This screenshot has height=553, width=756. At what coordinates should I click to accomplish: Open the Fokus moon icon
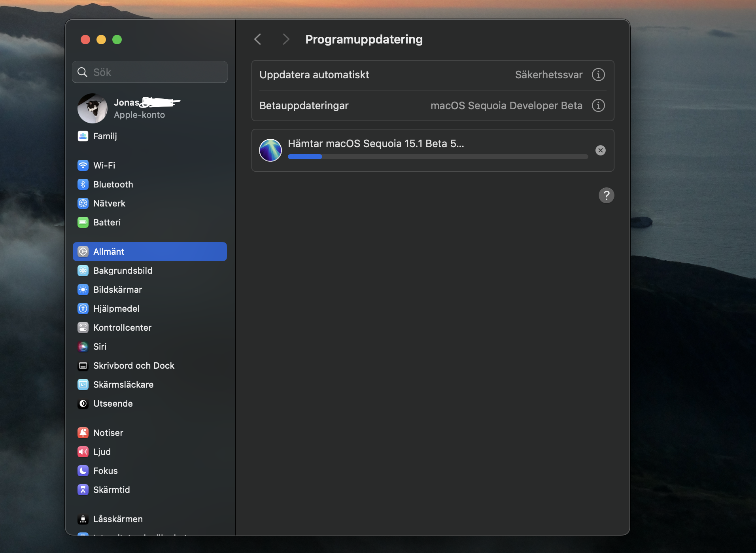coord(83,471)
